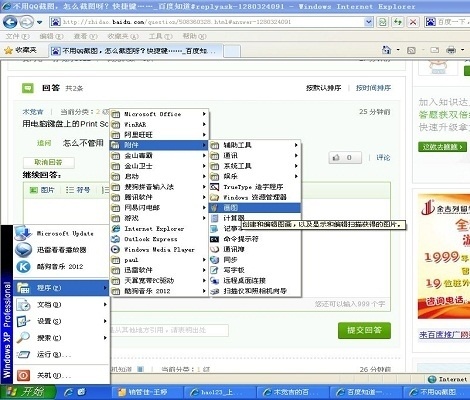Viewport: 470px width, 400px height.
Task: Launch 写字板 from the 附件 submenu
Action: [255, 270]
